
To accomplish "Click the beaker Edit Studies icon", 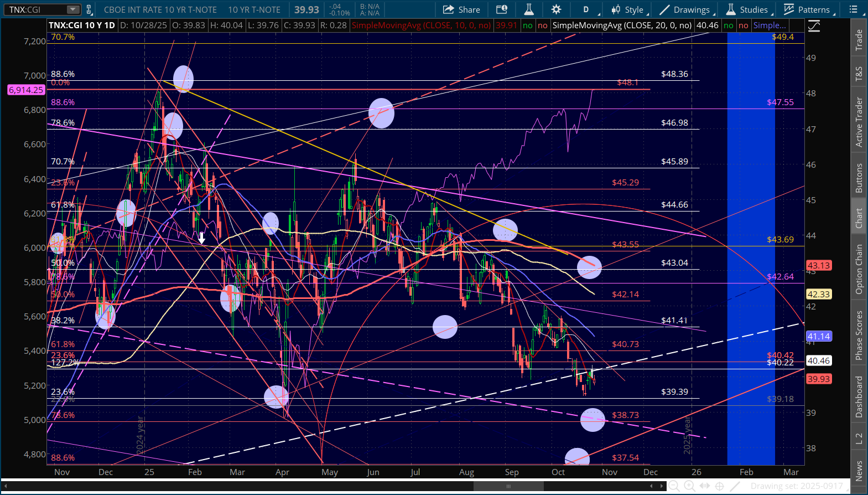I will click(x=529, y=9).
